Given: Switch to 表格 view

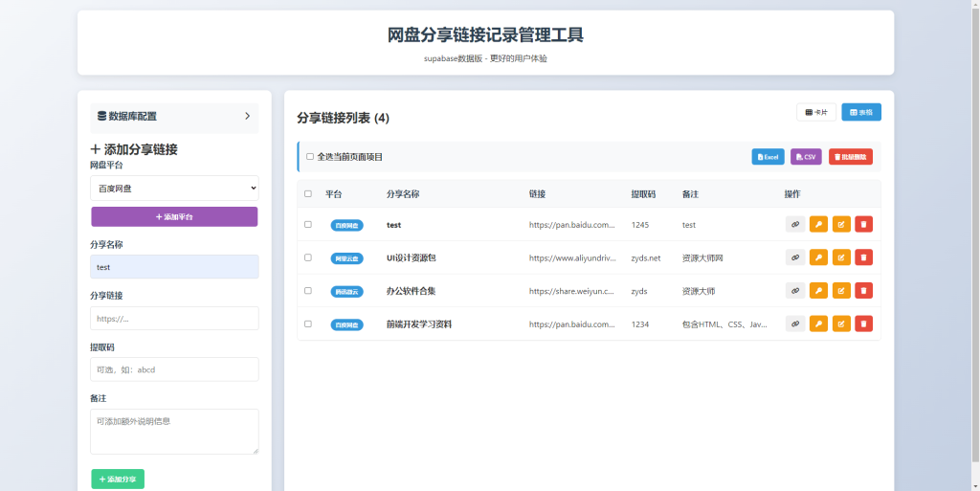Looking at the screenshot, I should tap(861, 112).
